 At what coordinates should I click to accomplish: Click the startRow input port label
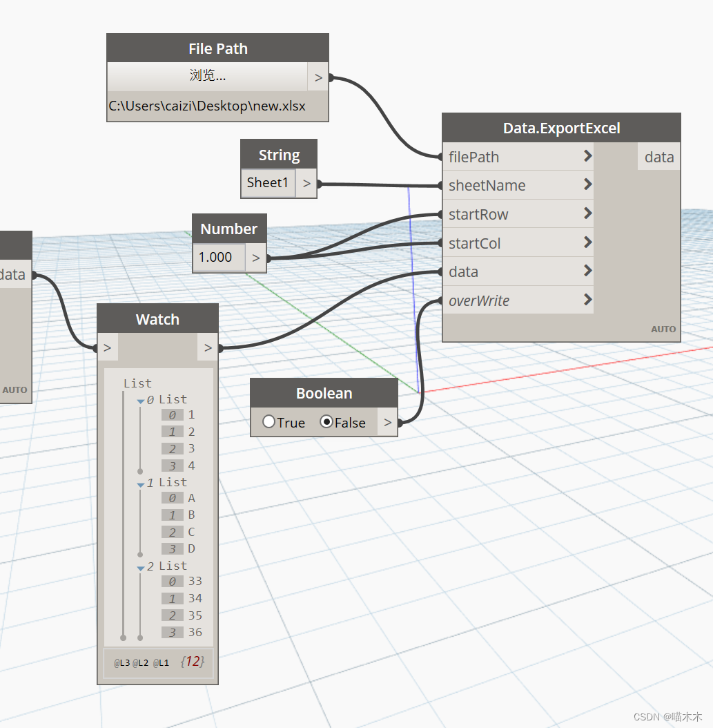(478, 215)
